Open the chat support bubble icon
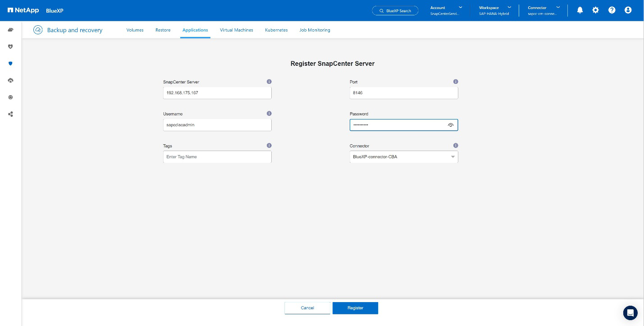 [x=630, y=312]
